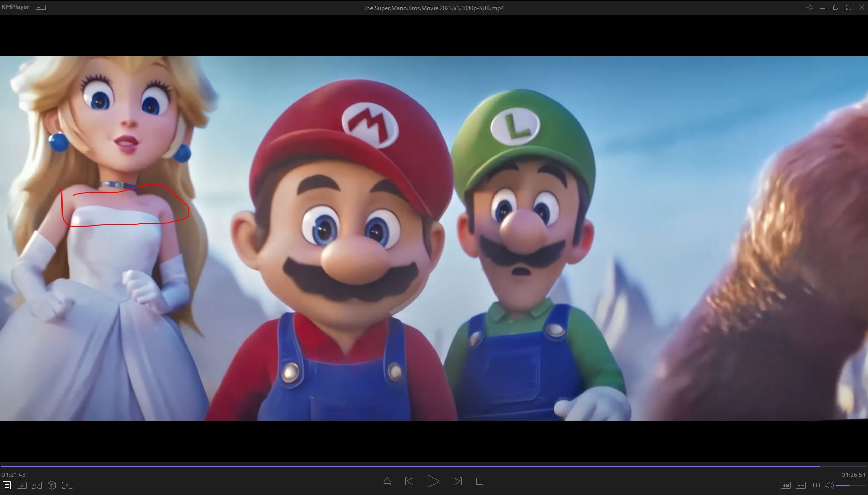Enable VR mode with the goggles icon
Viewport: 868px width, 495px height.
(x=37, y=485)
